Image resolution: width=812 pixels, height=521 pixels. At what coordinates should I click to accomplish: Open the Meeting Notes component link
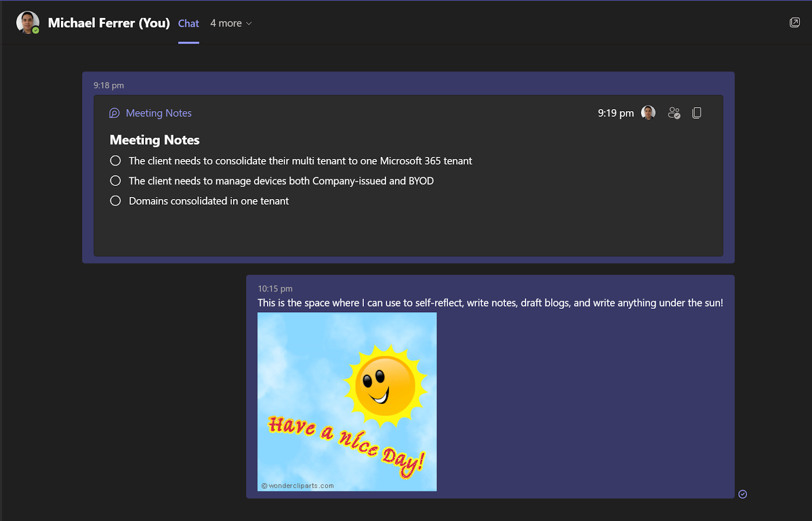click(158, 113)
